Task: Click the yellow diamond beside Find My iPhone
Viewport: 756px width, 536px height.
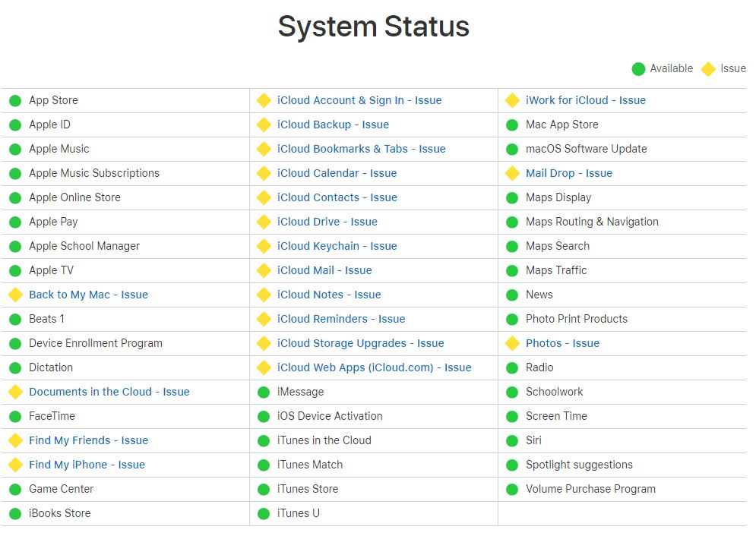Action: click(x=15, y=465)
